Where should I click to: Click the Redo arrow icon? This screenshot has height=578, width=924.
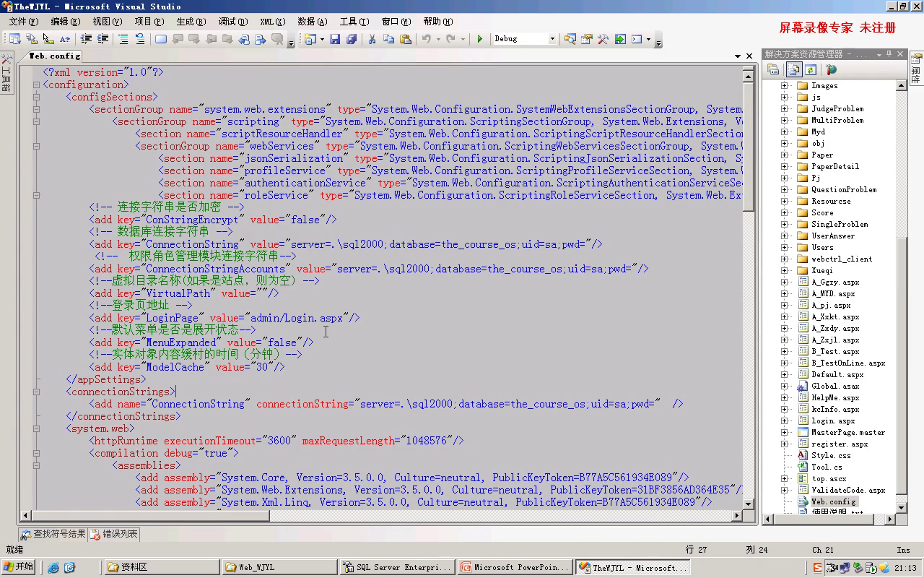coord(450,39)
